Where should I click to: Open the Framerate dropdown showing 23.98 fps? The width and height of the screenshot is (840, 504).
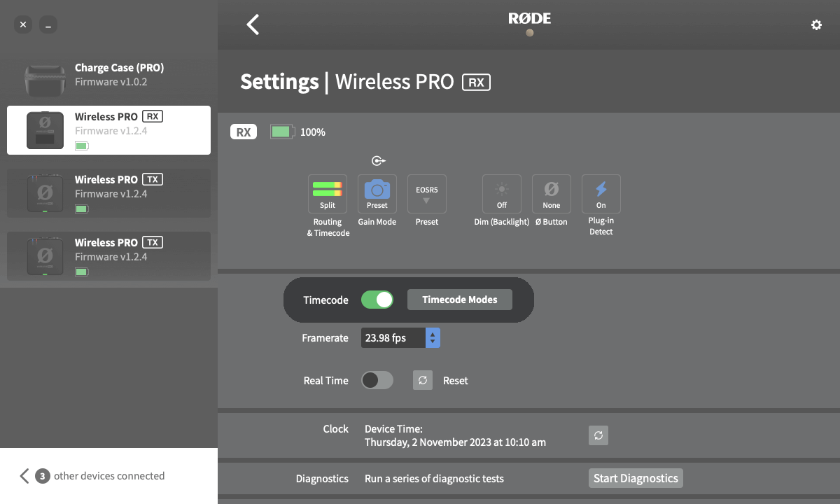click(400, 337)
